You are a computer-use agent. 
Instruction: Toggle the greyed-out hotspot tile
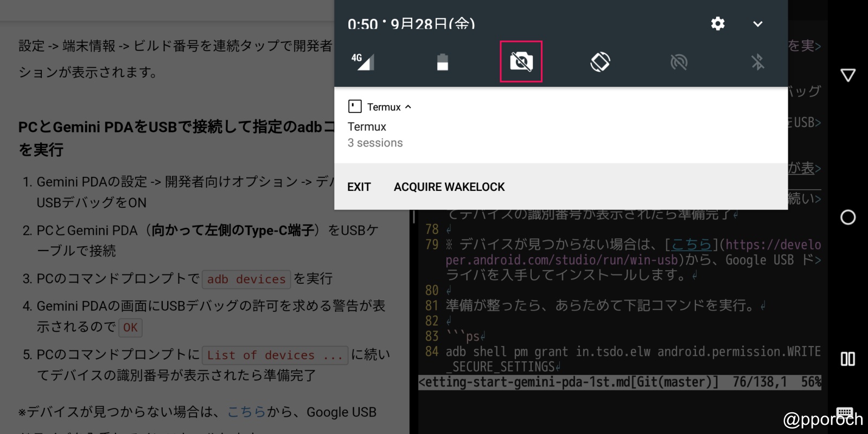[679, 62]
